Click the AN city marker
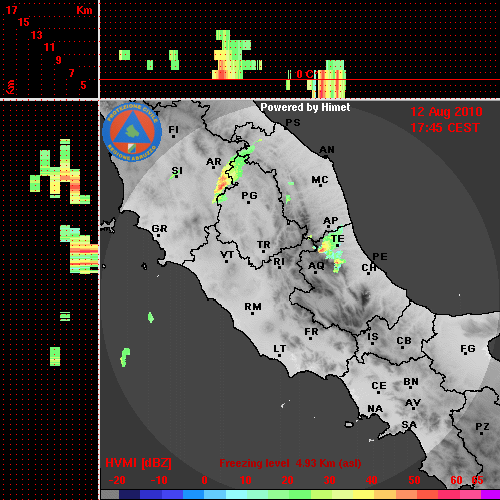 pos(327,156)
